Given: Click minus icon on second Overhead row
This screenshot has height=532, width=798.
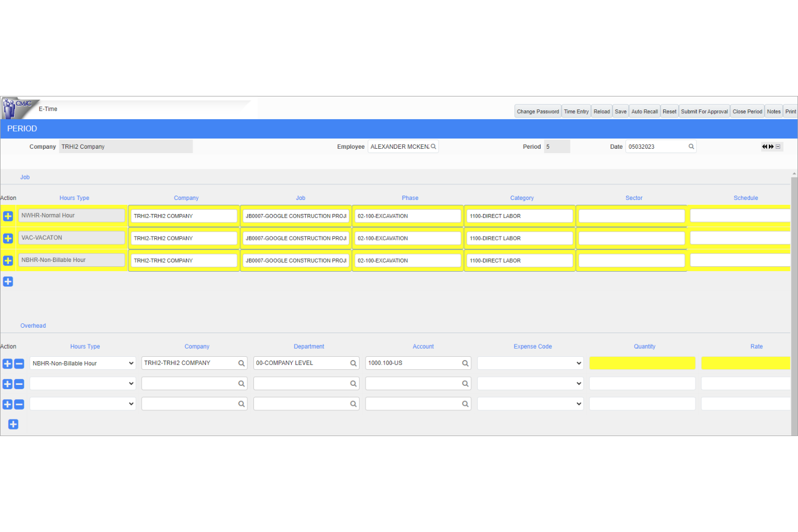Looking at the screenshot, I should [x=19, y=384].
